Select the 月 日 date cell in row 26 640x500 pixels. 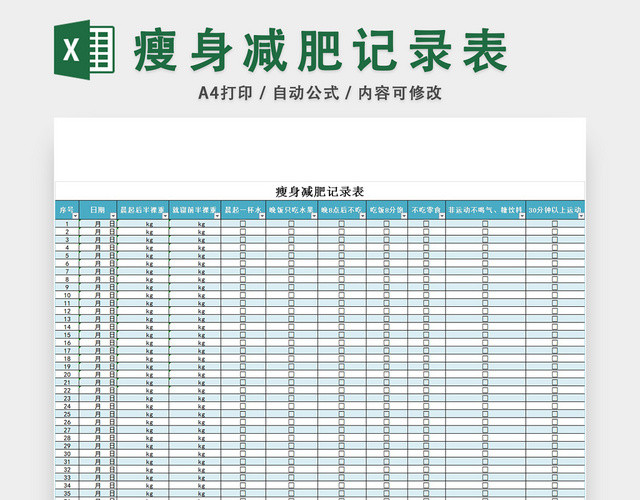coord(98,422)
